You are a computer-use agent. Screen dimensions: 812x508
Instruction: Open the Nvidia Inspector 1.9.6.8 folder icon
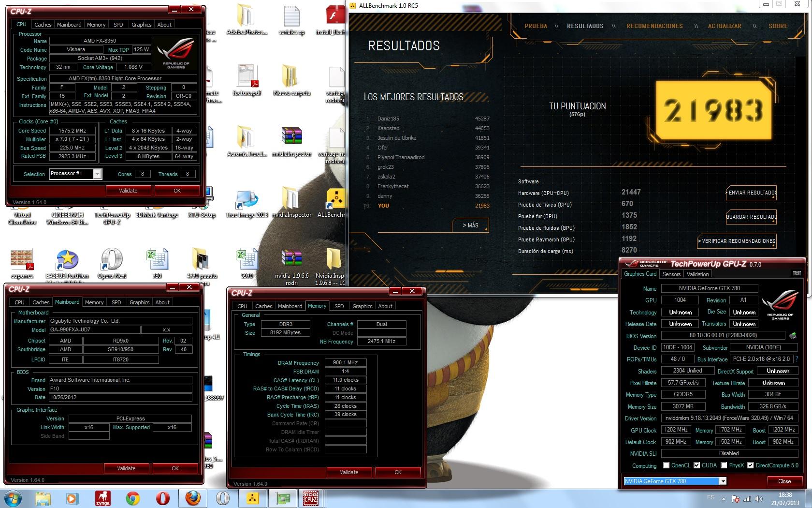coord(332,266)
